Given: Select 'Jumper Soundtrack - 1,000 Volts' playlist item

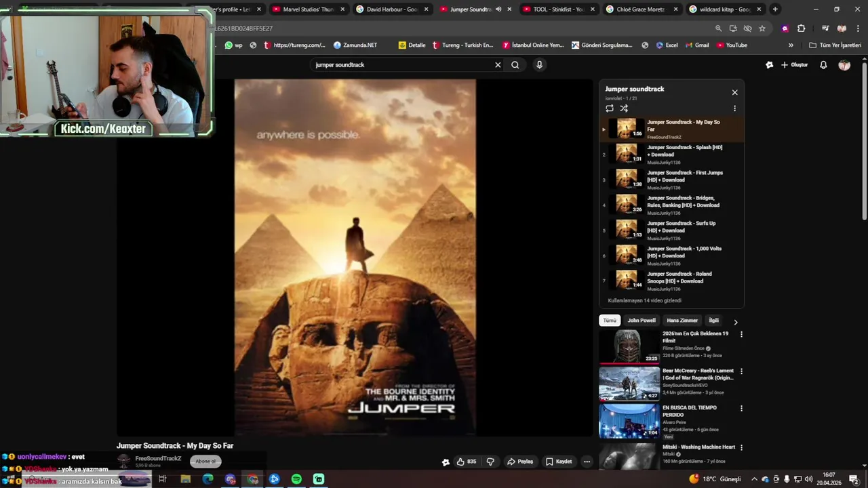Looking at the screenshot, I should [671, 255].
